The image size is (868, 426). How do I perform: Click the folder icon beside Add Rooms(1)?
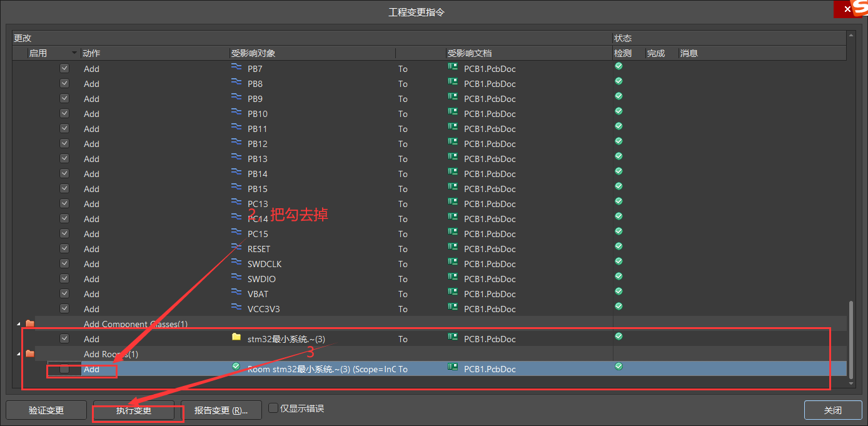30,353
